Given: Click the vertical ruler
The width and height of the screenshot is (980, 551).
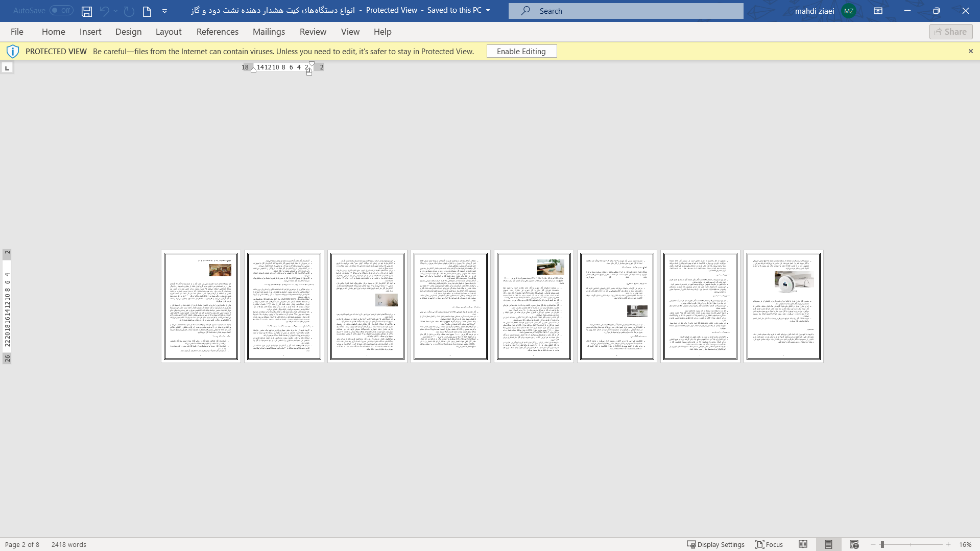Looking at the screenshot, I should pyautogui.click(x=7, y=306).
